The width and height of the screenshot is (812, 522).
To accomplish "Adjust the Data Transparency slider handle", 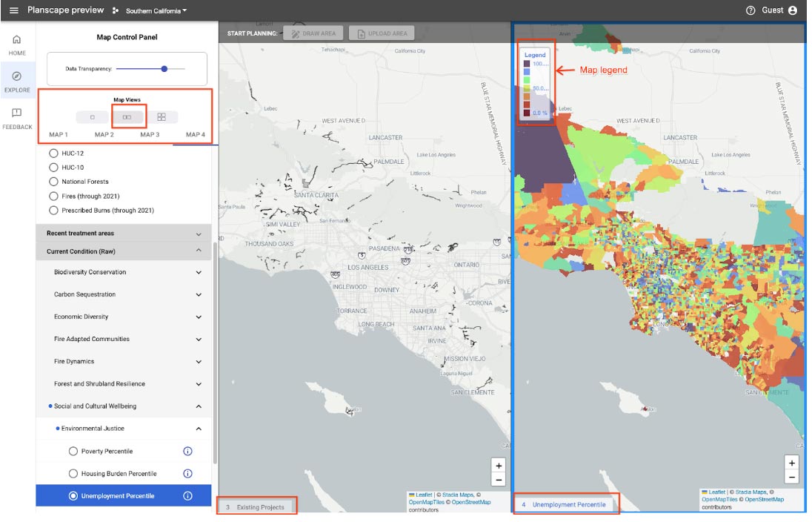I will click(164, 69).
